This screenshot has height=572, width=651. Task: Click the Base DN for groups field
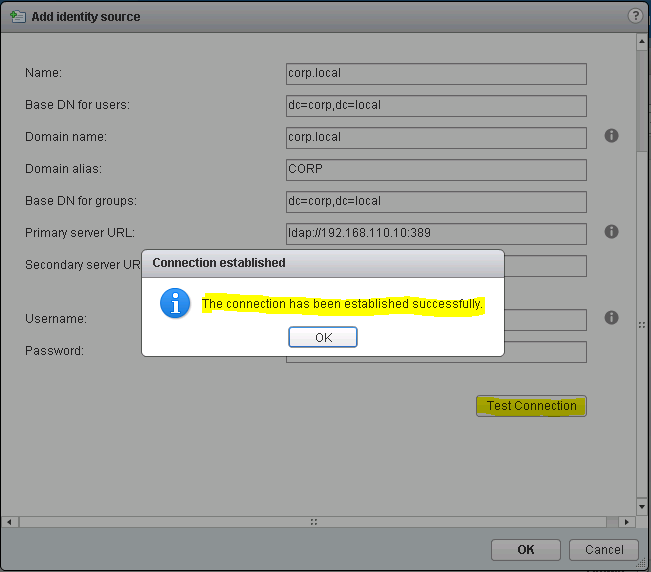tap(436, 202)
